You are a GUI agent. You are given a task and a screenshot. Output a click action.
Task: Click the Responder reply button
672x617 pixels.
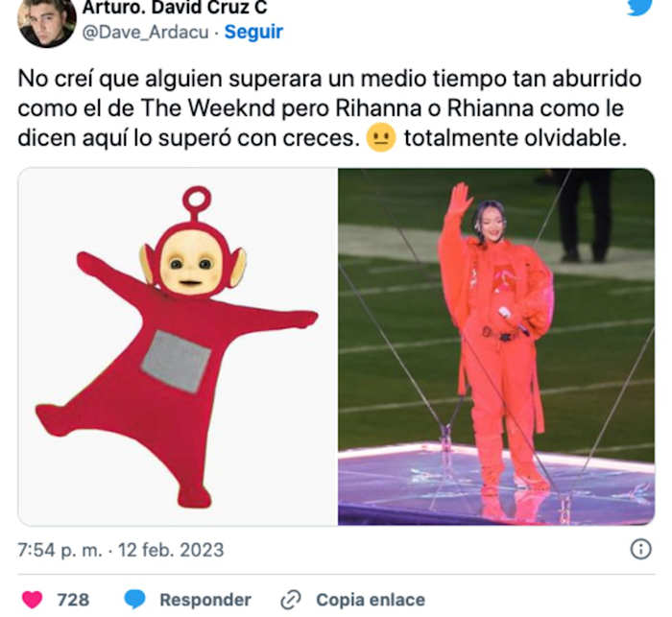205,600
